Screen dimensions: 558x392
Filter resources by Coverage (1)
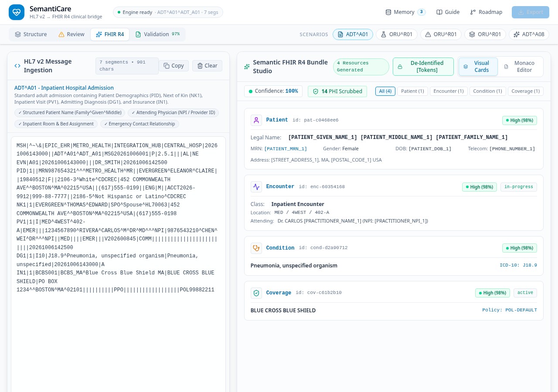click(x=526, y=91)
